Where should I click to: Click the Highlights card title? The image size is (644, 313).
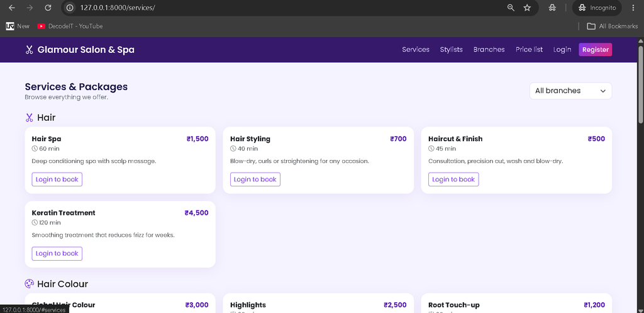point(248,305)
